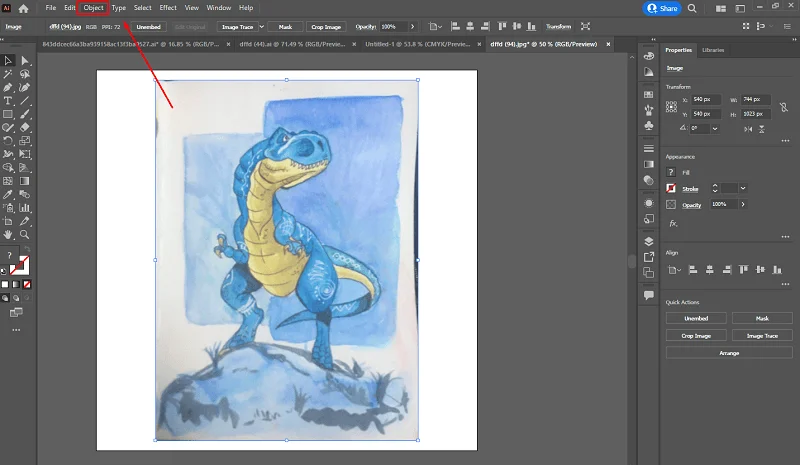Screen dimensions: 800x465
Task: Select the Rectangle tool
Action: point(8,114)
